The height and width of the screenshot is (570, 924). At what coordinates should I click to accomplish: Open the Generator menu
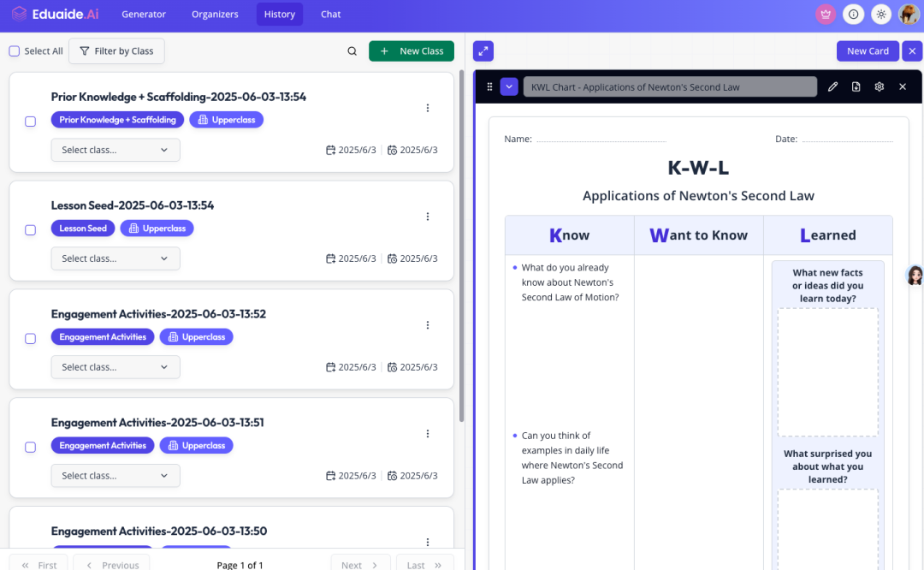click(144, 14)
